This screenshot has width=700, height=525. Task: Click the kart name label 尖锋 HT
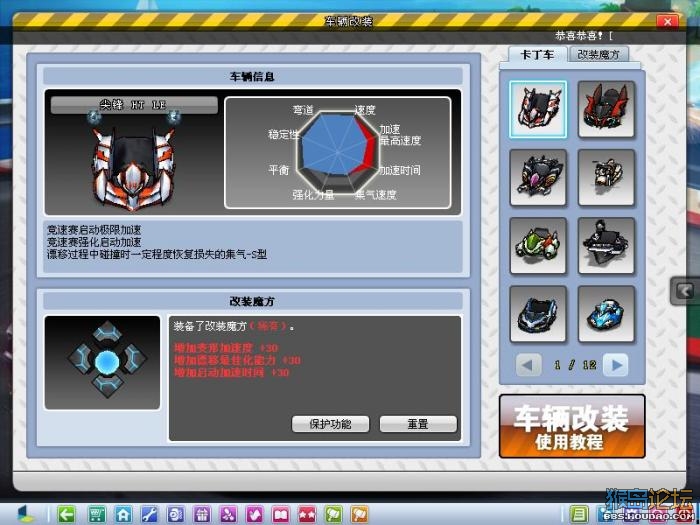[134, 105]
